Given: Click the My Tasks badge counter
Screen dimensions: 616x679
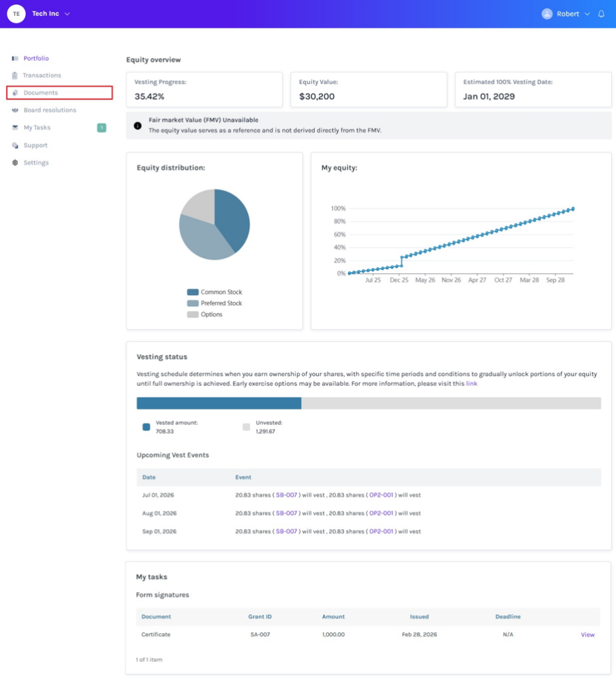Looking at the screenshot, I should pyautogui.click(x=101, y=128).
